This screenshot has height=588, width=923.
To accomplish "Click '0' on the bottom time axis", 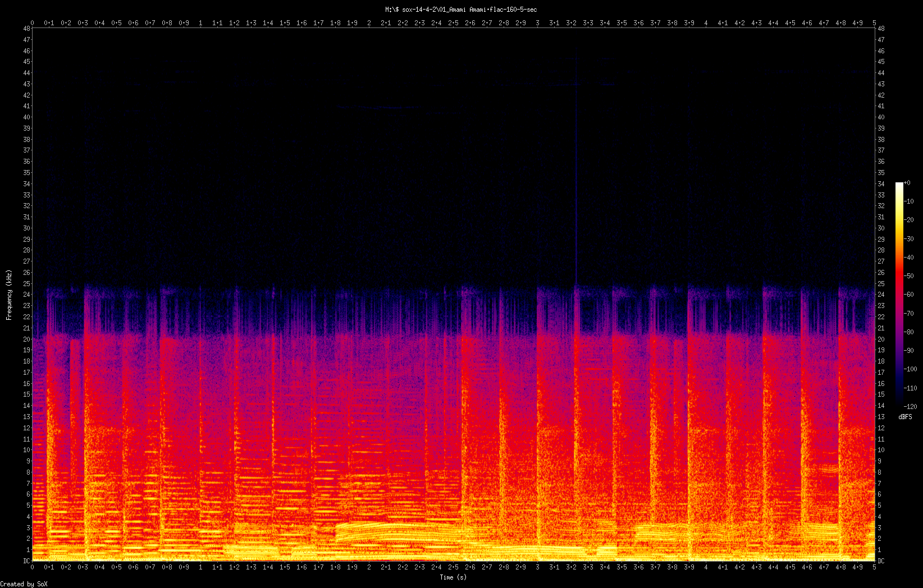I will [x=33, y=567].
